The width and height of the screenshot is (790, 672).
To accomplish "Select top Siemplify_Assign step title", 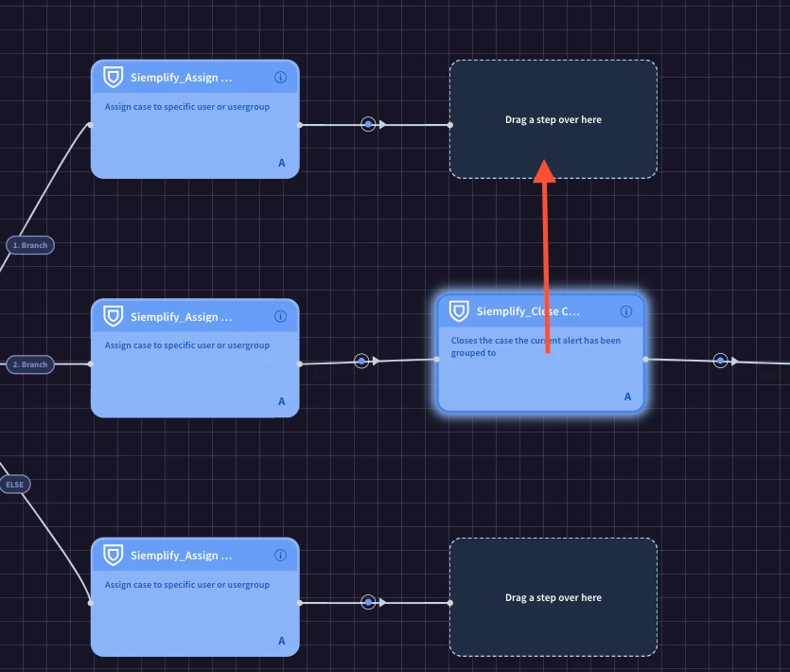I will click(182, 78).
